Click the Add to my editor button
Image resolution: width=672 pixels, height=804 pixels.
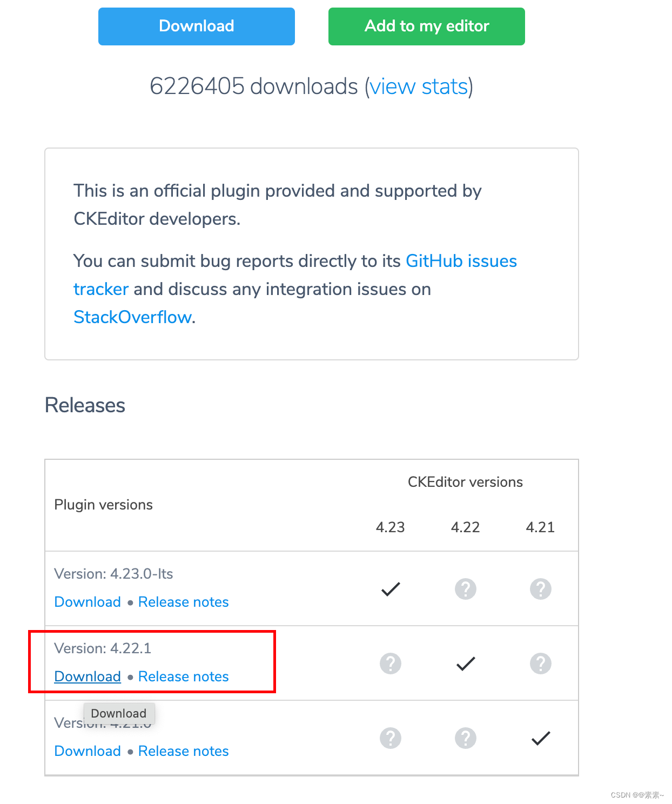tap(426, 26)
